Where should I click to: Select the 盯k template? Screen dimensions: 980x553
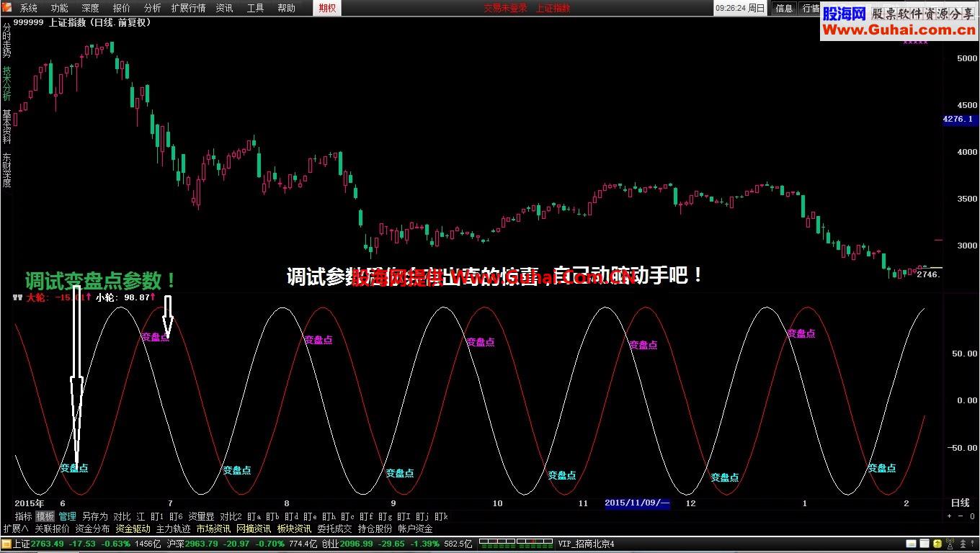[x=441, y=516]
